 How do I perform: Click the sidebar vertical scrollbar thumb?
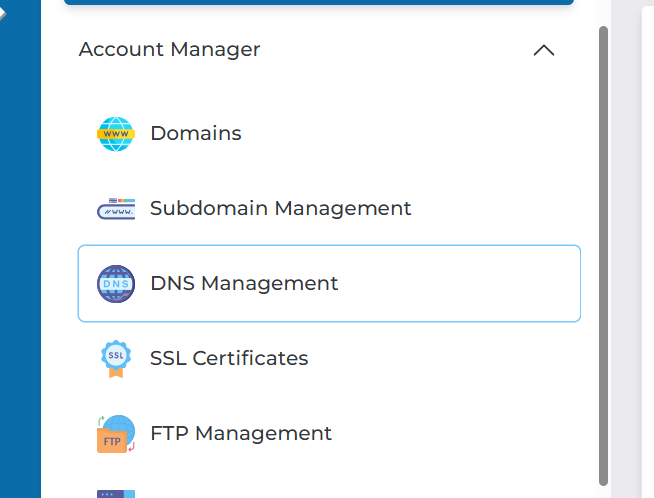coord(602,250)
